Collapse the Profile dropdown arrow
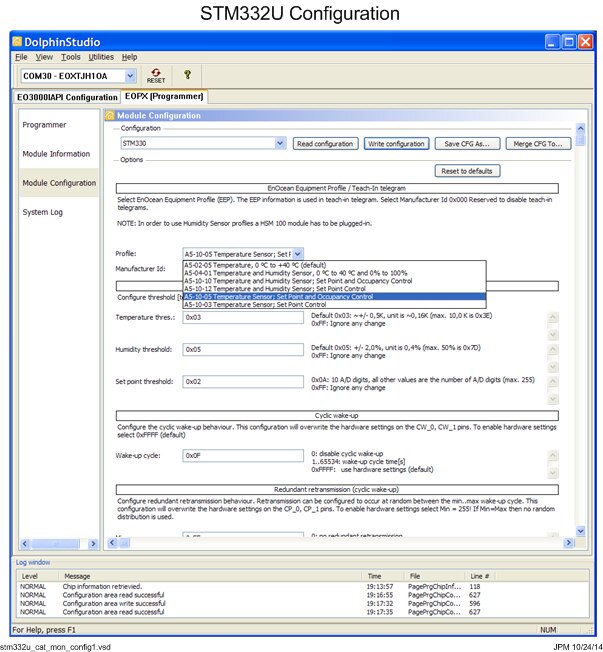 298,254
